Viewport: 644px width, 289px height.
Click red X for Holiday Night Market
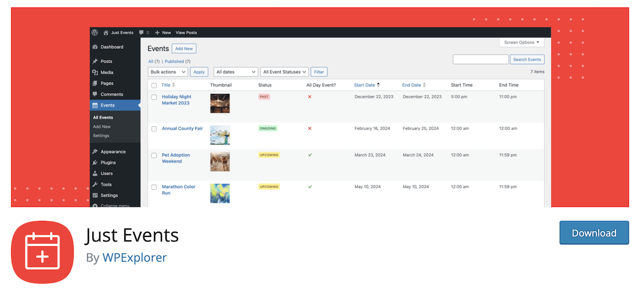click(x=310, y=97)
